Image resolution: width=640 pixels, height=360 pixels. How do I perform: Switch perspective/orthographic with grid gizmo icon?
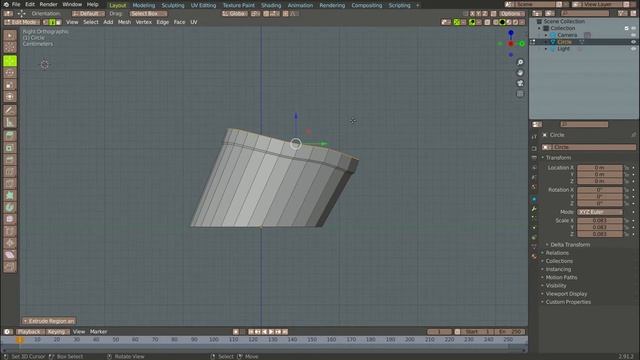click(520, 94)
